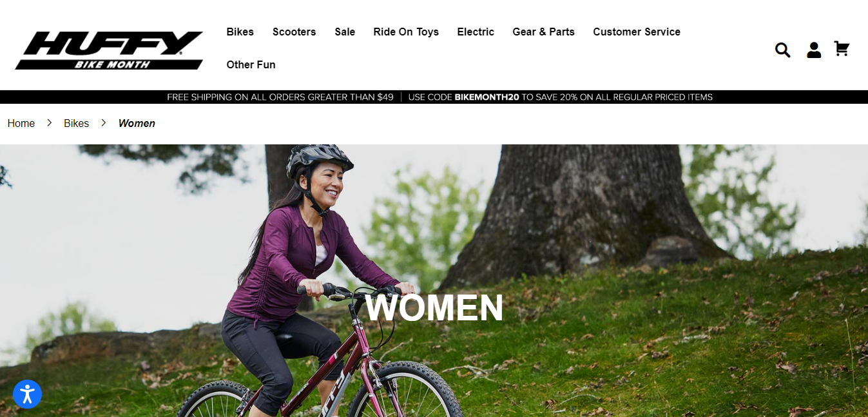Open the Bikes menu
This screenshot has width=868, height=417.
pyautogui.click(x=240, y=32)
